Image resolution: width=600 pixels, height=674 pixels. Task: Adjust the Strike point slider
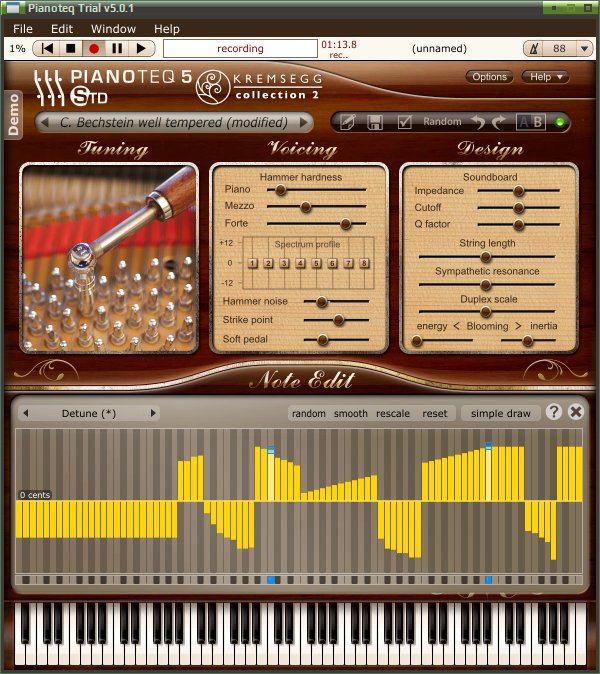pyautogui.click(x=339, y=320)
